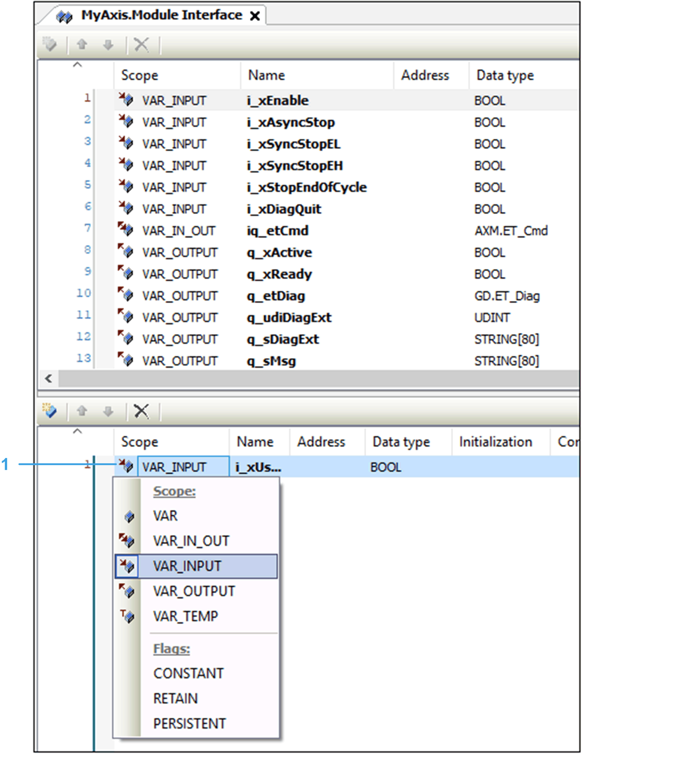Click insert variable icon in upper toolbar

tap(50, 45)
